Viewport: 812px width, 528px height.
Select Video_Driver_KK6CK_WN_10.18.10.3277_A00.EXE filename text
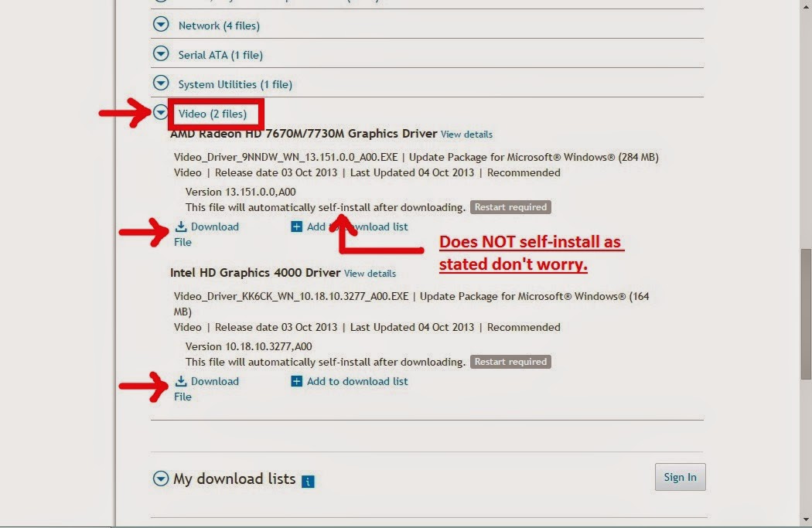(291, 297)
